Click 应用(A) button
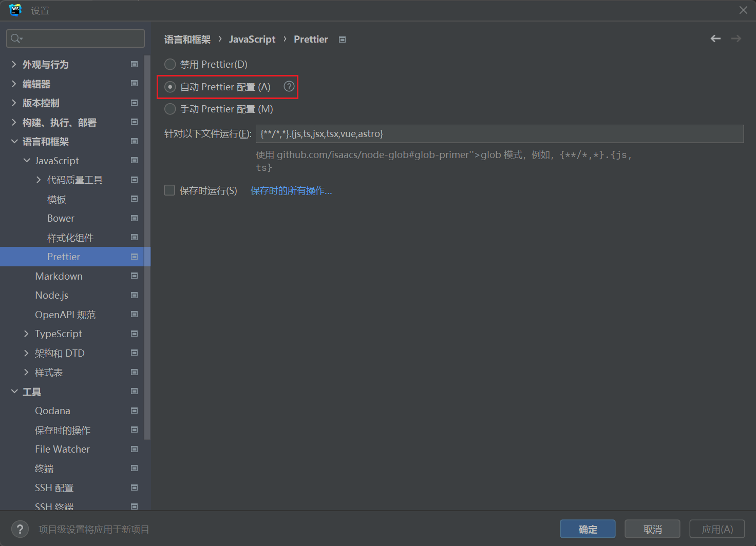This screenshot has width=756, height=546. 717,529
